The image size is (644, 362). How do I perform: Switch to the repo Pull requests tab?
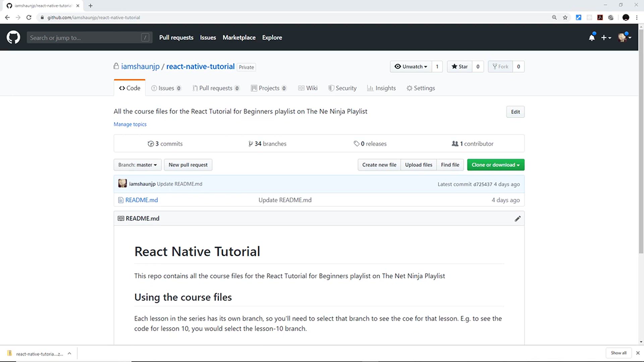click(216, 88)
